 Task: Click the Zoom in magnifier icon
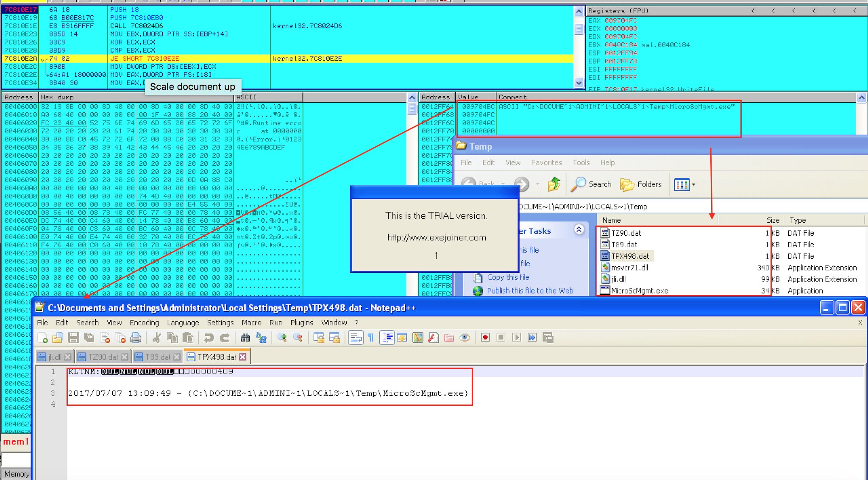coord(282,338)
